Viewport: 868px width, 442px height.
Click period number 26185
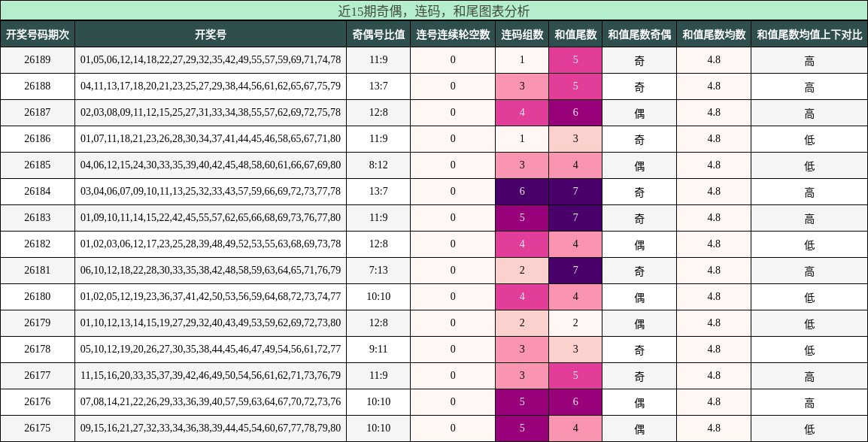38,165
